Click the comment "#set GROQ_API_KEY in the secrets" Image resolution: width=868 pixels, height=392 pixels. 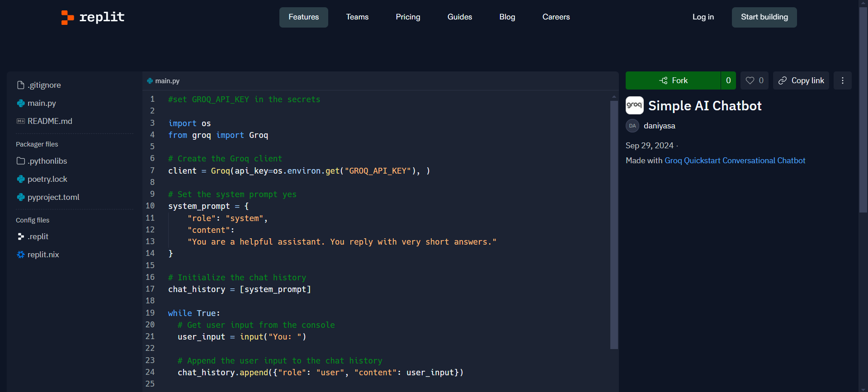(244, 99)
